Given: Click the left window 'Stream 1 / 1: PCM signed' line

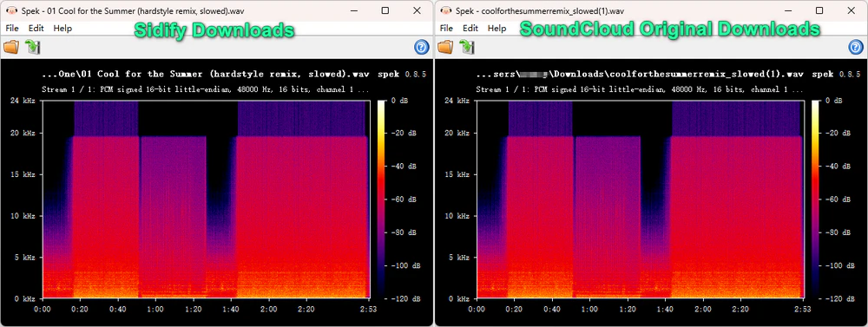Looking at the screenshot, I should [x=206, y=88].
